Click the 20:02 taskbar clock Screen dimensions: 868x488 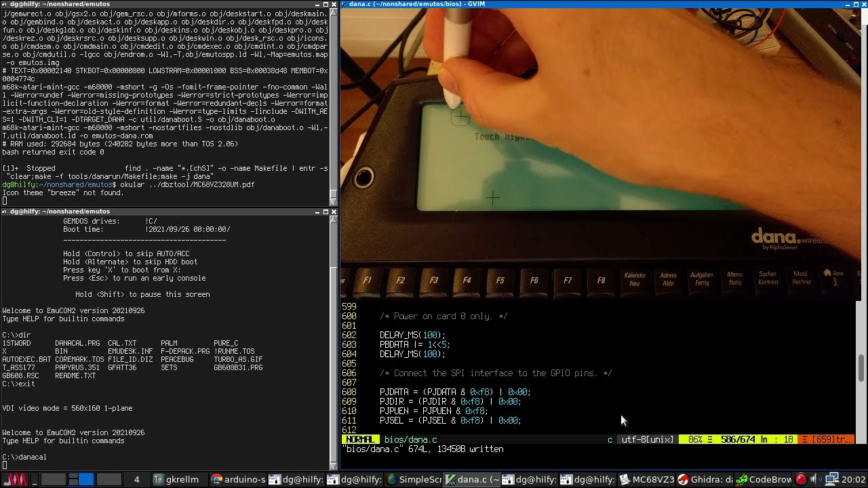tap(853, 479)
